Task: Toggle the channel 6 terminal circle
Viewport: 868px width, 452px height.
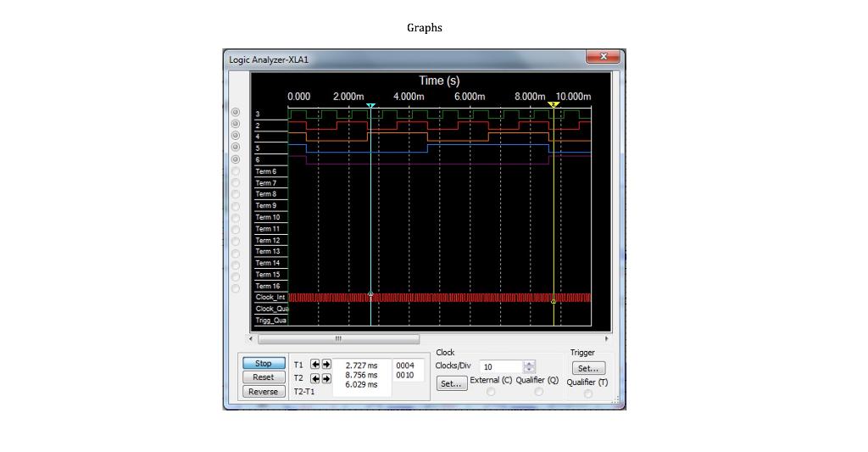Action: [x=236, y=159]
